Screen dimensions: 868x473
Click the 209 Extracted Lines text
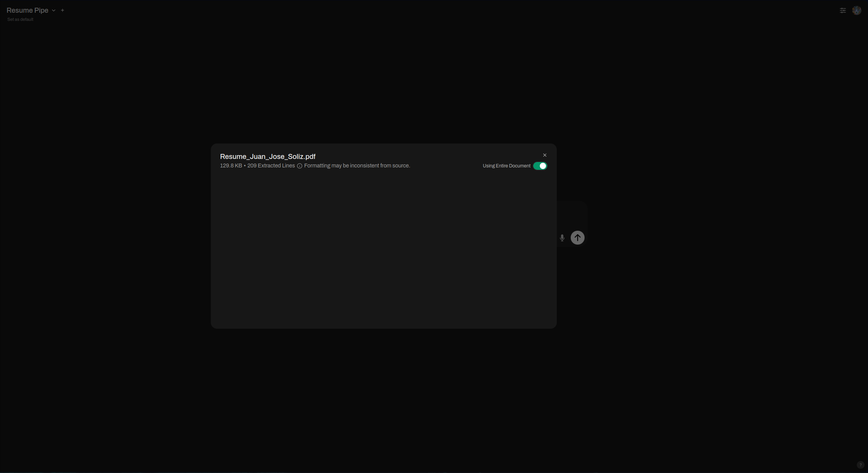(x=271, y=166)
